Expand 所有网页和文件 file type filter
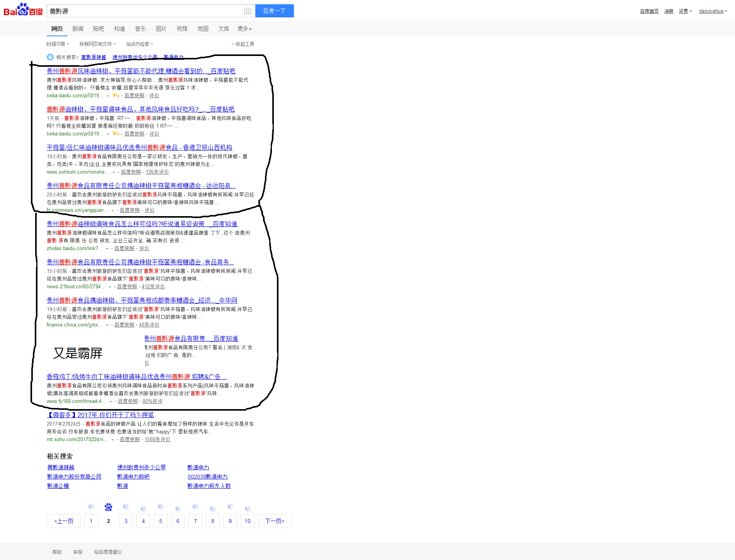Screen dimensions: 735x560 97,44
